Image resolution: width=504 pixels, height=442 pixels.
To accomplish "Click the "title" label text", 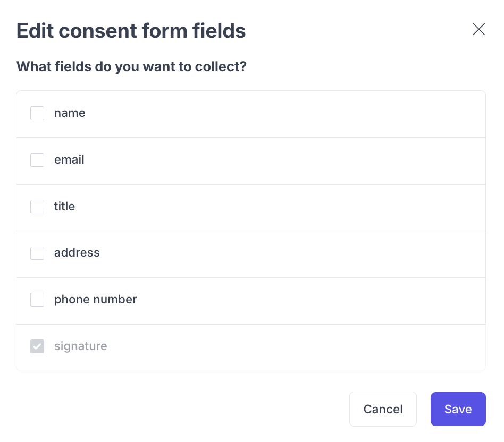I will (64, 206).
